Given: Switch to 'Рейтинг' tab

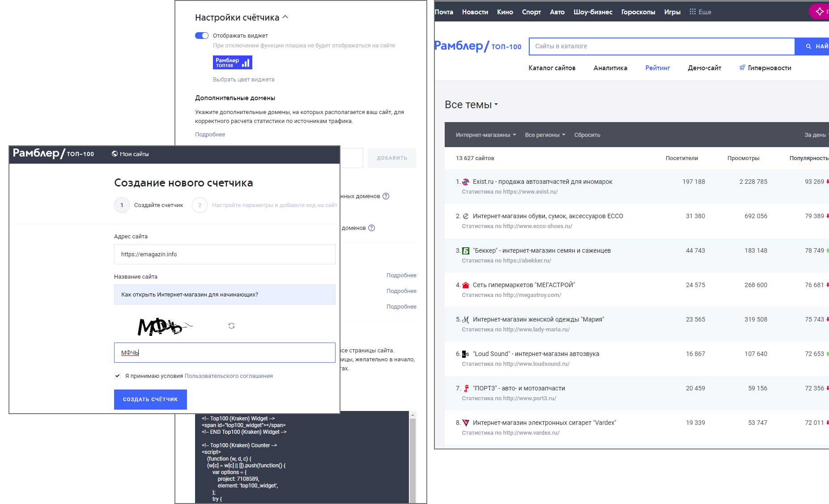Looking at the screenshot, I should pyautogui.click(x=658, y=68).
